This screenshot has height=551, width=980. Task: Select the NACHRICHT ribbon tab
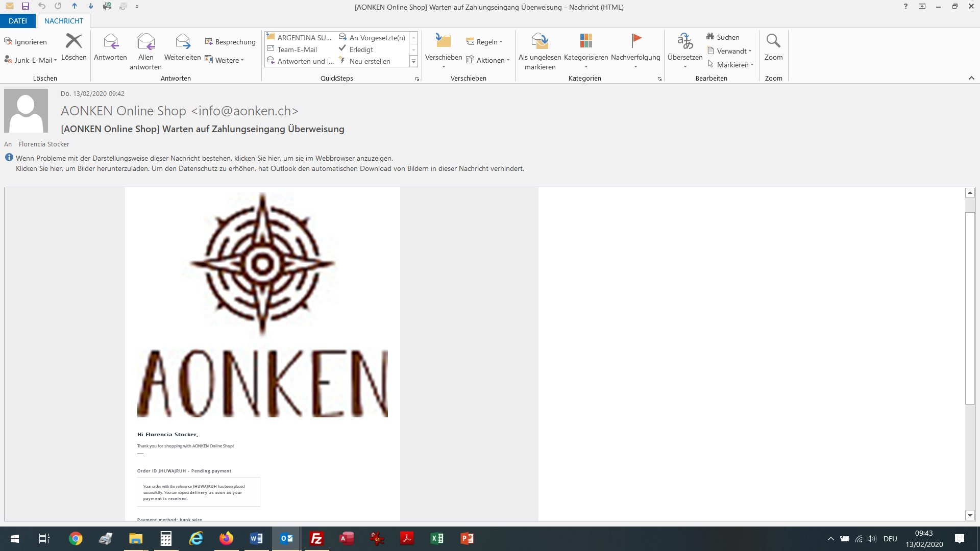pyautogui.click(x=64, y=21)
